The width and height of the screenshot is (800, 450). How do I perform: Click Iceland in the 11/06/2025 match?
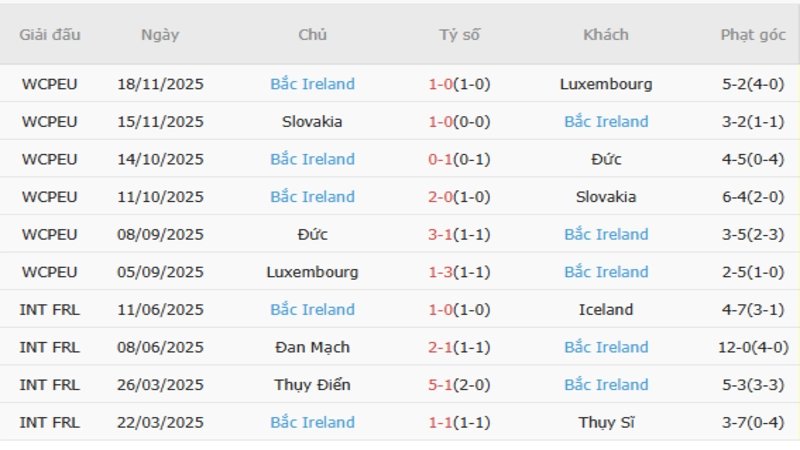click(x=606, y=310)
